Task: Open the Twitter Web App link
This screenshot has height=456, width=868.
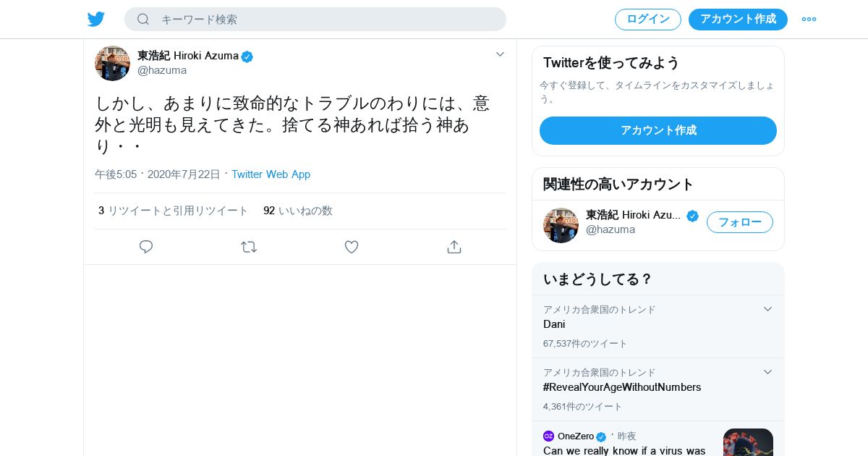Action: coord(271,174)
